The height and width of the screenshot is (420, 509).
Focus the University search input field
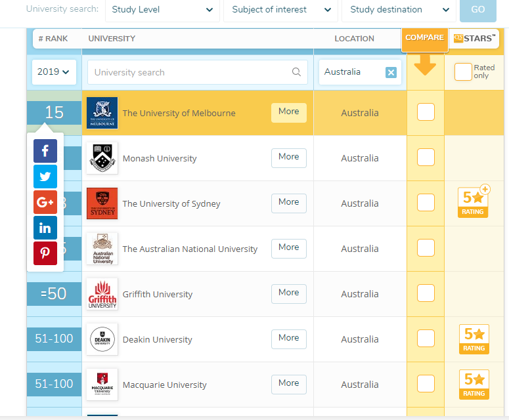click(198, 72)
